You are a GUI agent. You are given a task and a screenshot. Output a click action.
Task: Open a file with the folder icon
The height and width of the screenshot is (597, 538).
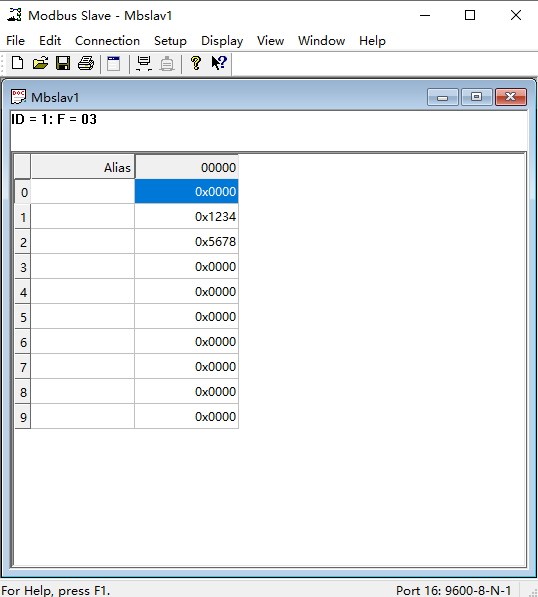click(x=40, y=63)
